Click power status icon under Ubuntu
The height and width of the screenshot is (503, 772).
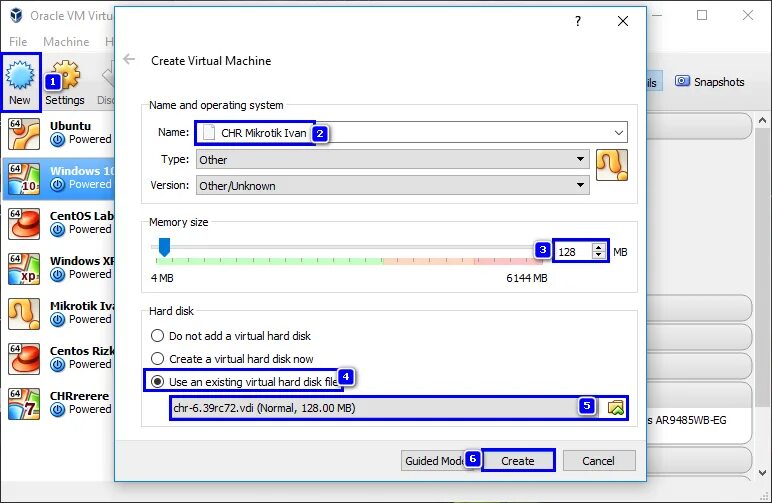[x=58, y=140]
